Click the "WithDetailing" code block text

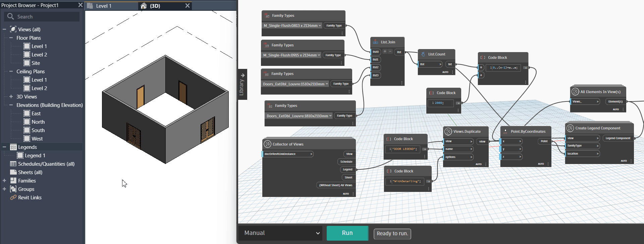tap(407, 181)
